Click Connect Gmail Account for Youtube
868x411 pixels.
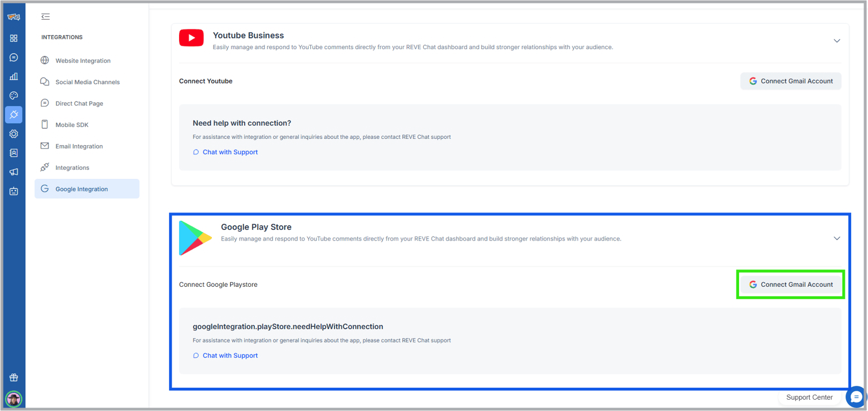(x=791, y=81)
